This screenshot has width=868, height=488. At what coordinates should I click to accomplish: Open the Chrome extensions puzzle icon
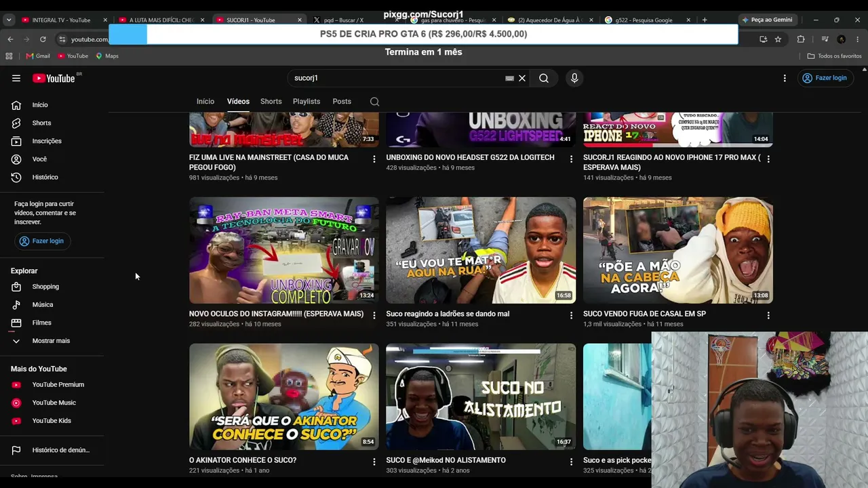(x=801, y=39)
